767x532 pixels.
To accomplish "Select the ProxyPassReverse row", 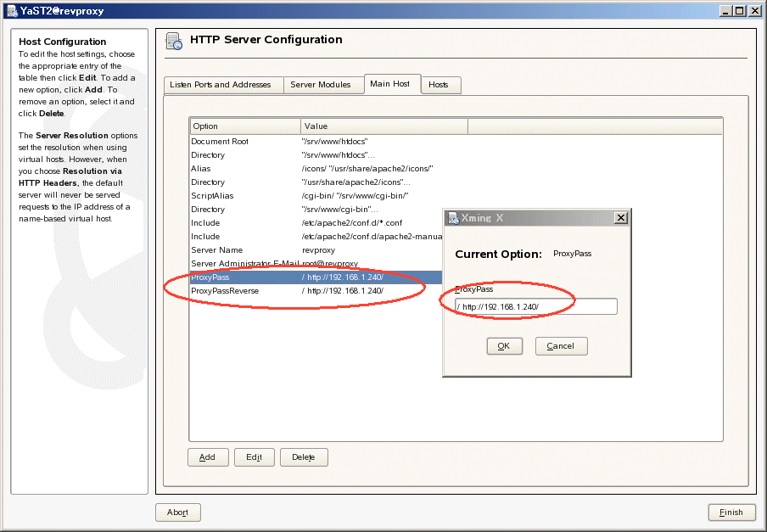I will 316,291.
